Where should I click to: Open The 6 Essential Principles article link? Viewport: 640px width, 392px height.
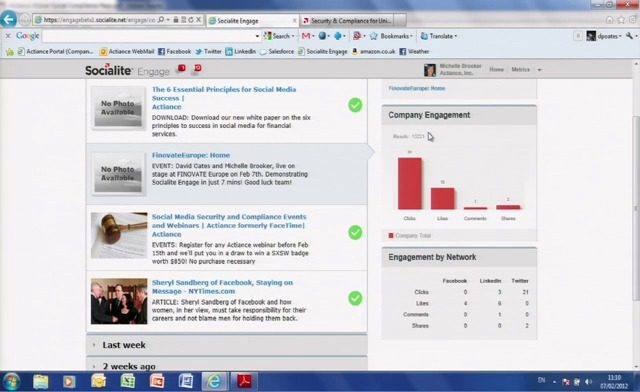click(224, 98)
